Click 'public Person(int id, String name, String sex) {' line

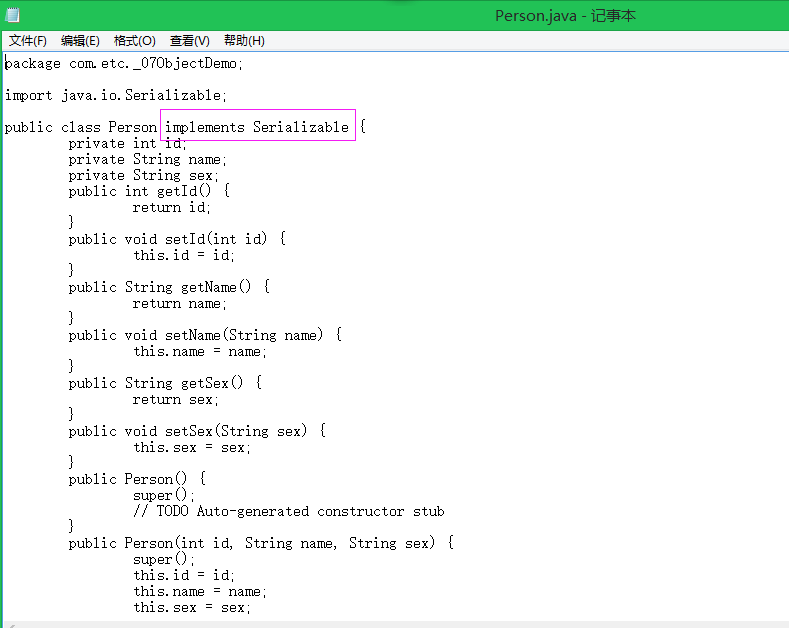262,543
